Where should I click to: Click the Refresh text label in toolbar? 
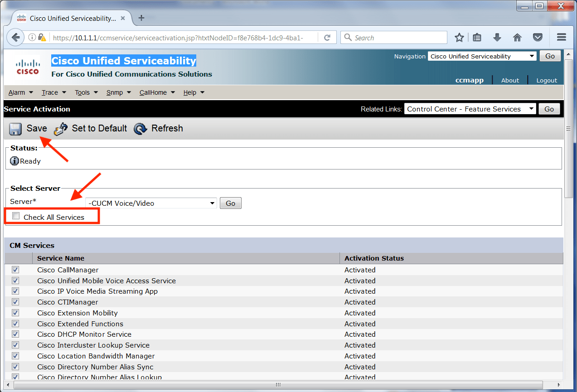(x=167, y=128)
